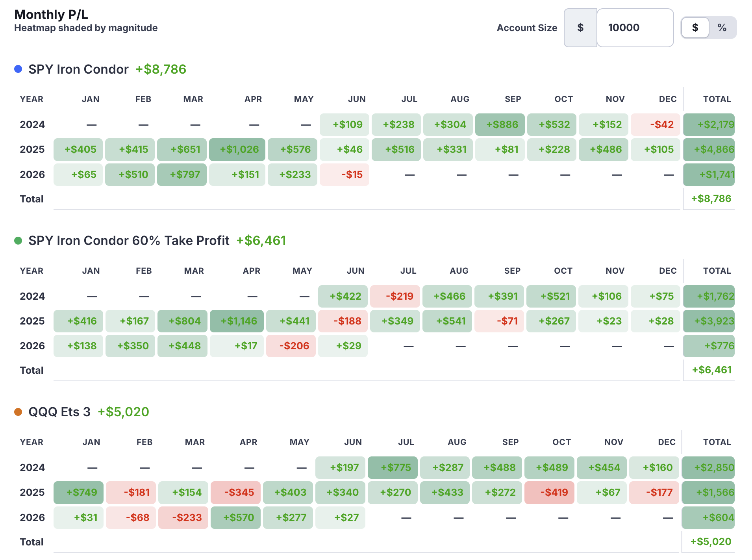Screen dimensions: 752x560
Task: Select the SPY Iron Condor 60% Take Profit title
Action: (129, 241)
